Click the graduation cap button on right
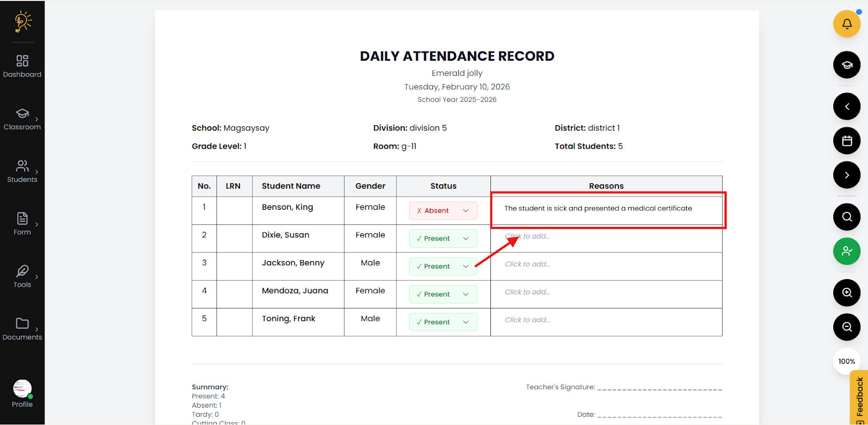This screenshot has height=425, width=868. (846, 65)
